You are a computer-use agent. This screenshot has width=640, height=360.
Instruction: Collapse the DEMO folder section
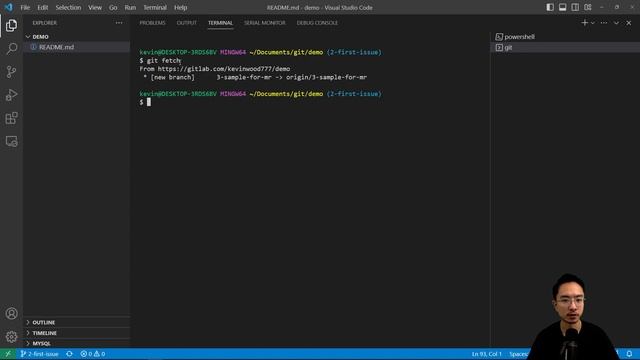[x=76, y=37]
